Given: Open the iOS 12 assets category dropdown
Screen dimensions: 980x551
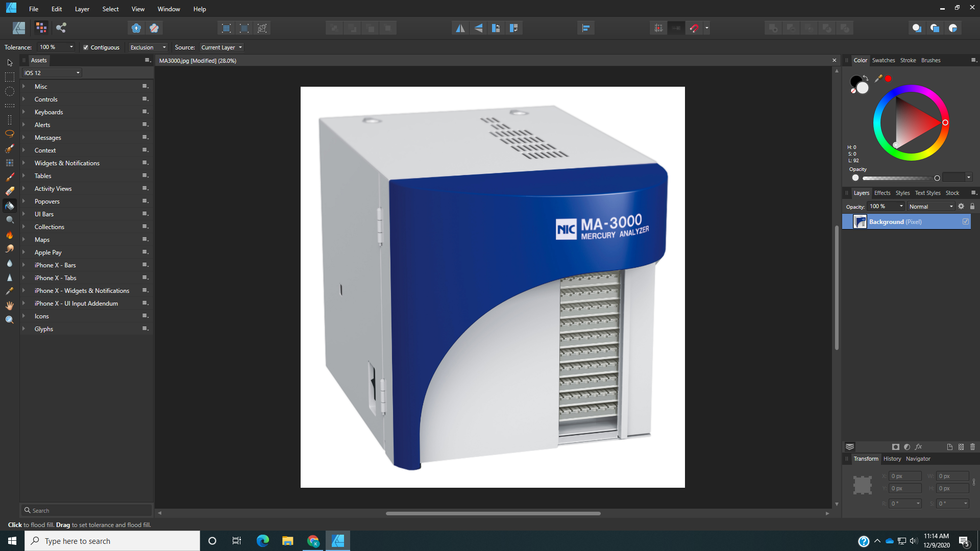Looking at the screenshot, I should click(x=52, y=73).
